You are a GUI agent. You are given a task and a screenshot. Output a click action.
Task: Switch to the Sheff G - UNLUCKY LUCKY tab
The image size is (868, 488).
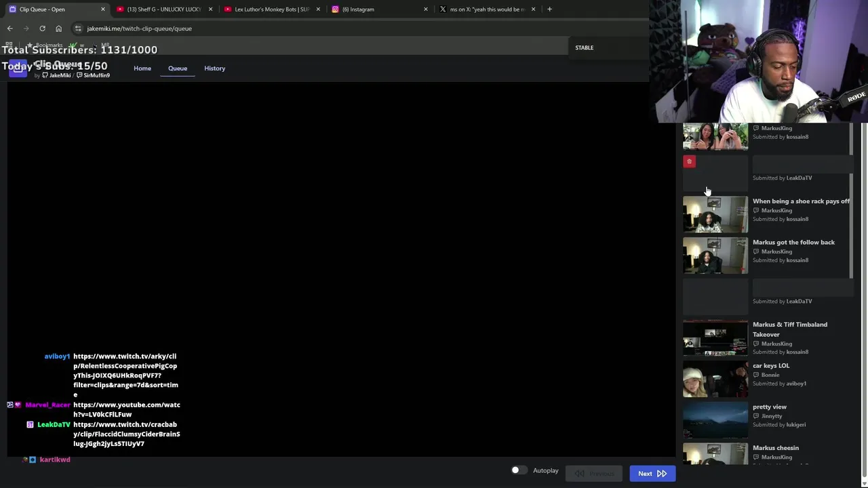[x=163, y=9]
